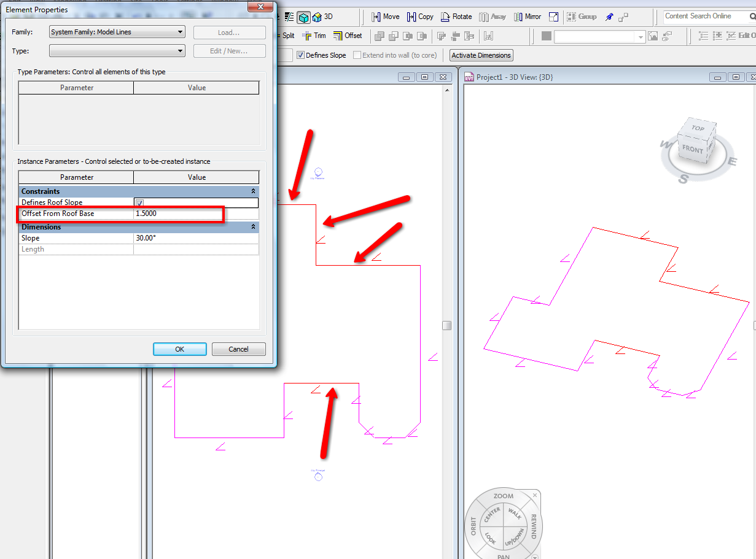Click the Content Search Online field

click(x=707, y=17)
